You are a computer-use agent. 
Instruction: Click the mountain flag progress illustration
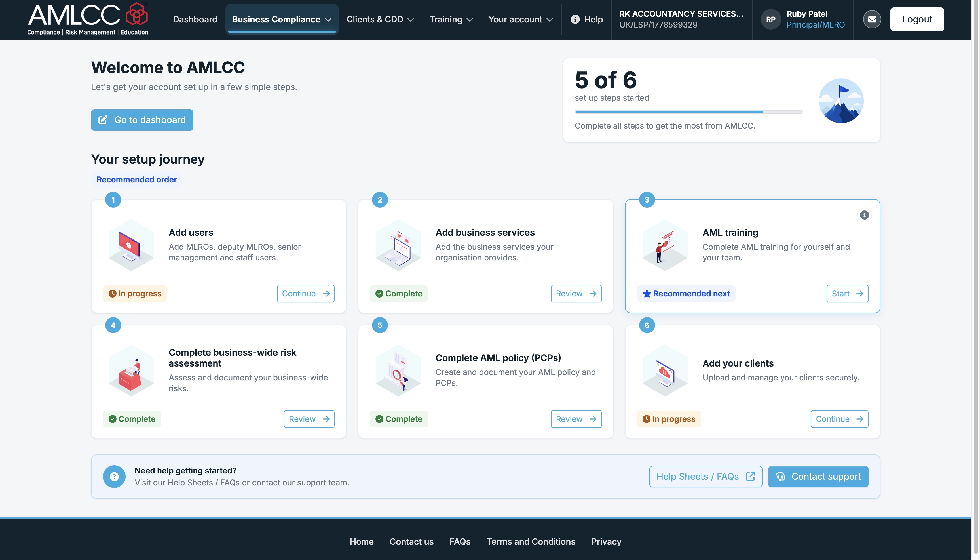(841, 101)
